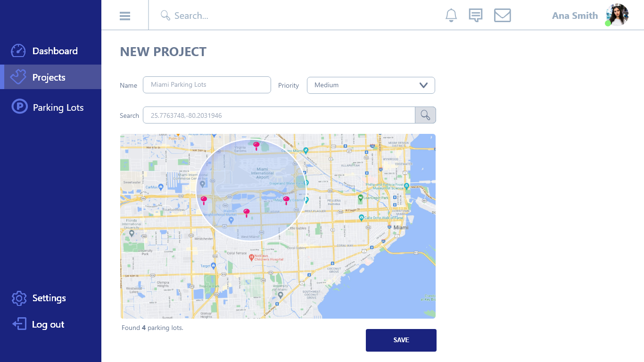Expand the Priority dropdown arrow
Image resolution: width=644 pixels, height=362 pixels.
tap(423, 85)
